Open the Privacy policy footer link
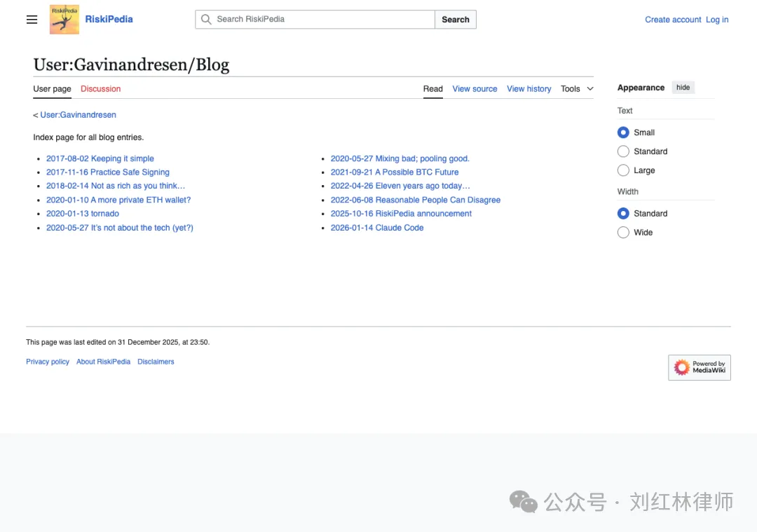 48,362
